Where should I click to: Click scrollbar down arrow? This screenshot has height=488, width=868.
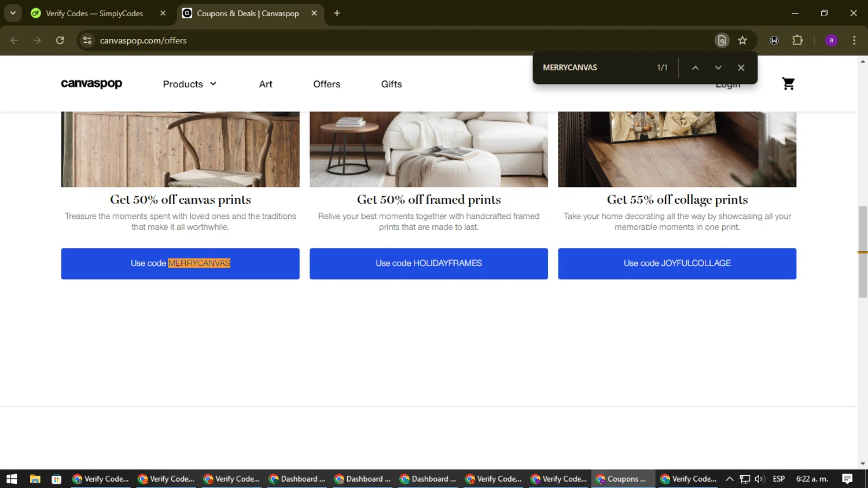click(863, 464)
